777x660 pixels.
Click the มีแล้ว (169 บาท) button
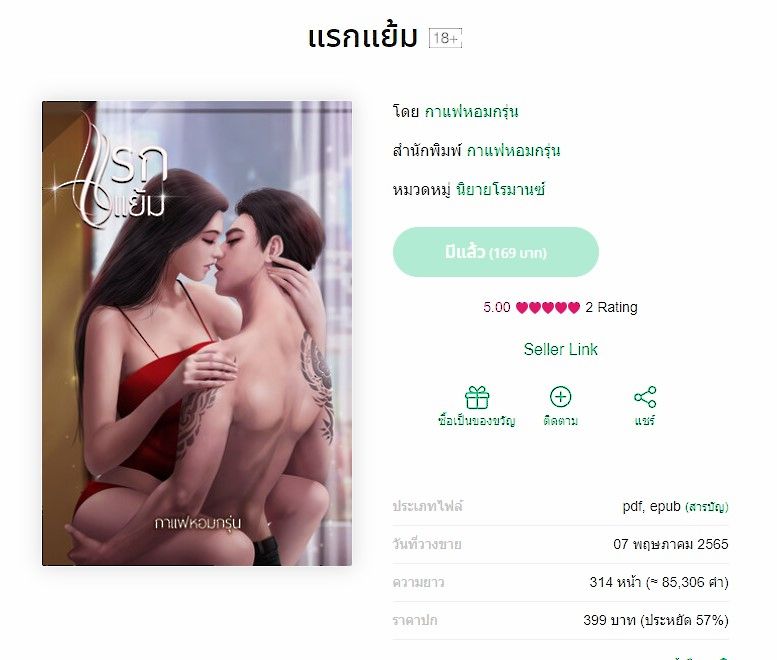click(x=496, y=252)
